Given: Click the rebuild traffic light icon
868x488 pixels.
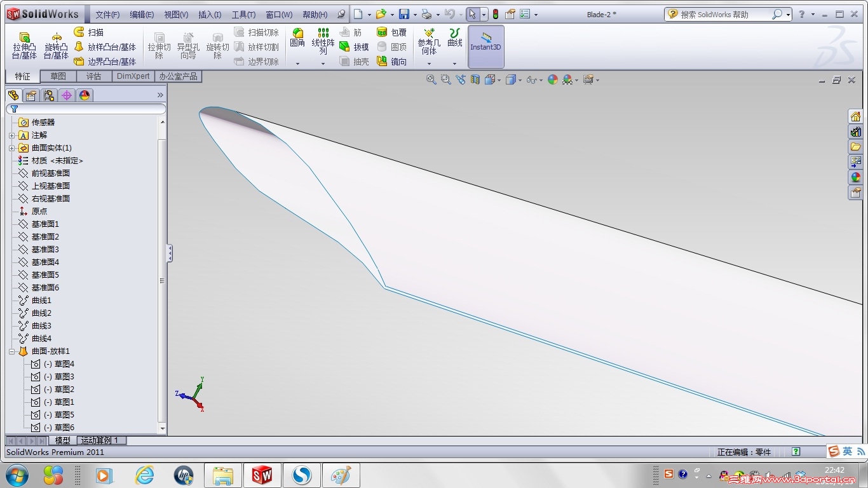Looking at the screenshot, I should pos(496,14).
